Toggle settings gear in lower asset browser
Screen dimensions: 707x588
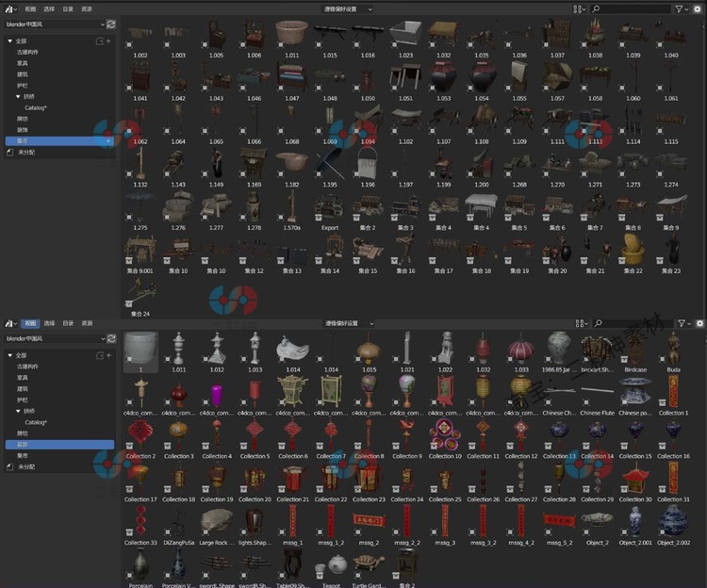[x=699, y=323]
